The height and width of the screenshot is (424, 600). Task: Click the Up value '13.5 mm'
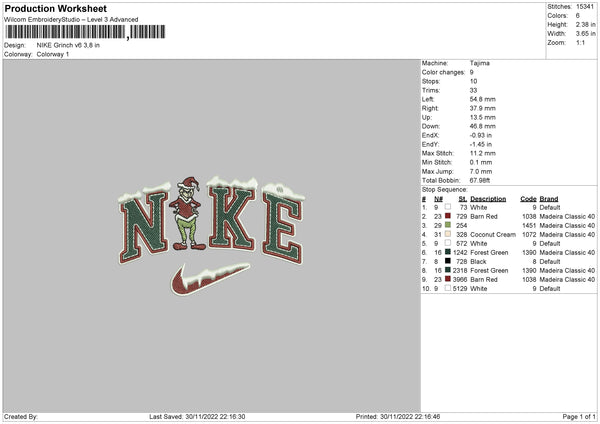pyautogui.click(x=483, y=117)
